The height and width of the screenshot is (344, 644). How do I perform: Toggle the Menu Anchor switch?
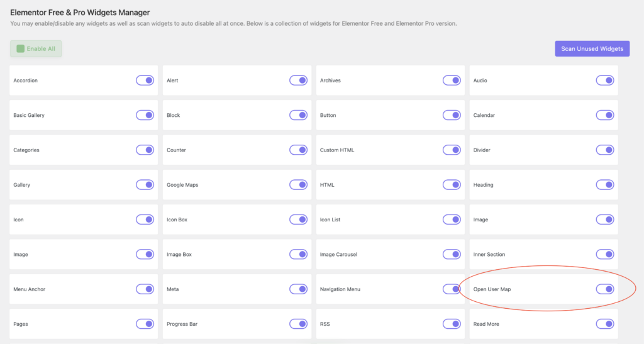coord(145,289)
